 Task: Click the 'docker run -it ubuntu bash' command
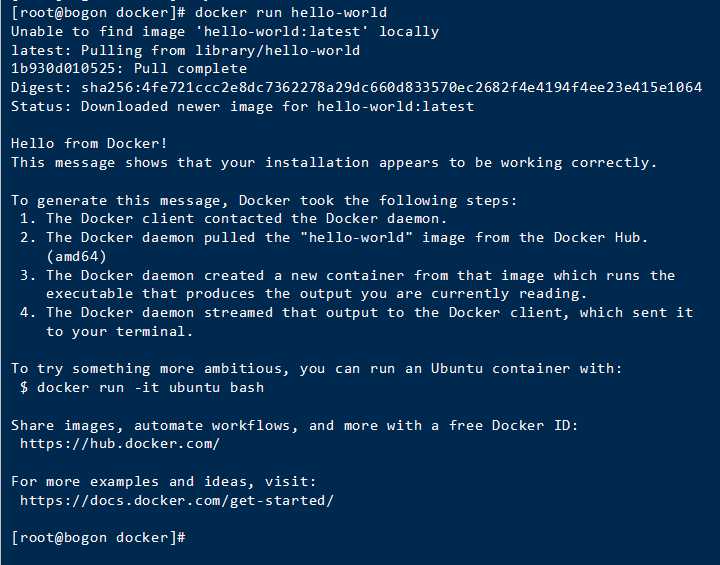pos(151,387)
